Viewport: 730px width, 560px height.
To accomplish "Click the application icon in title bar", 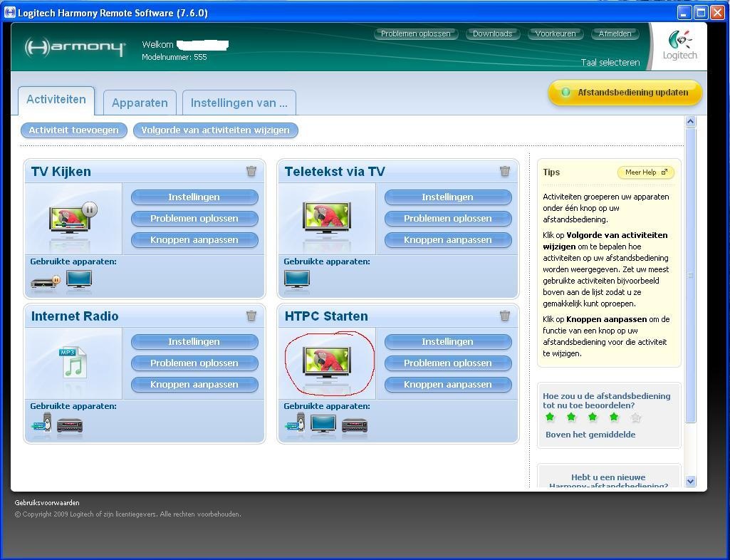I will (x=9, y=12).
